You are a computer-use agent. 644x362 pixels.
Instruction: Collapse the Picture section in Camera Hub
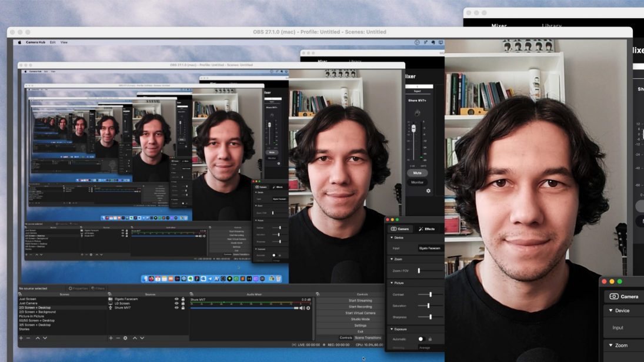(x=392, y=283)
